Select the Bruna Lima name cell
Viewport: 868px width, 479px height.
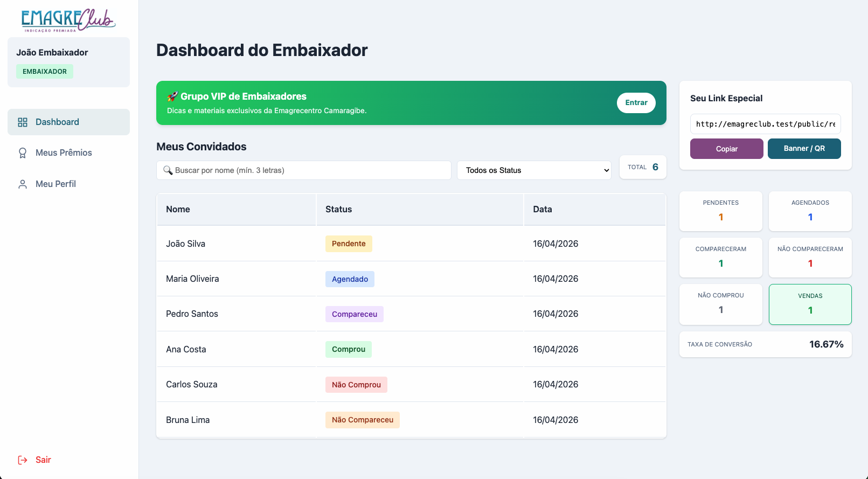pos(236,420)
